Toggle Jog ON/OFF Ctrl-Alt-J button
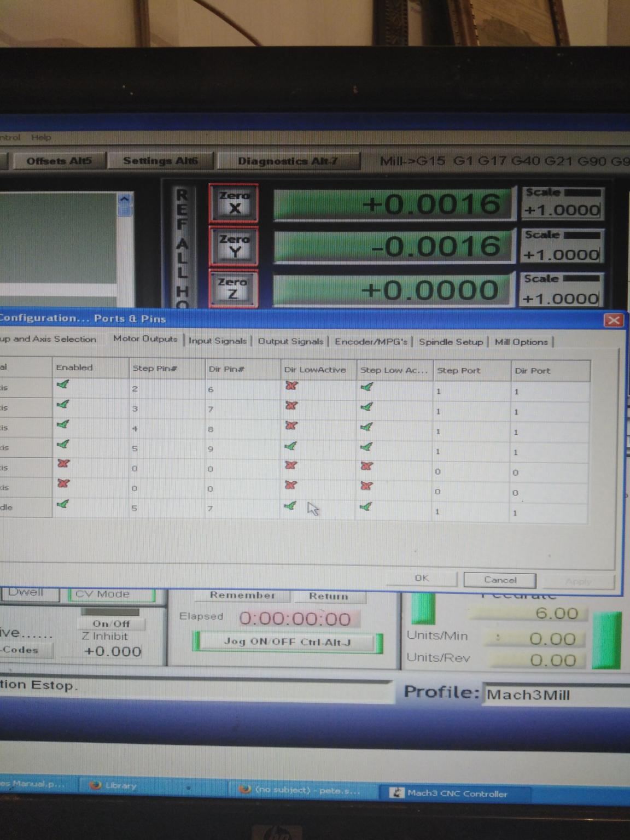The image size is (630, 840). (x=287, y=642)
